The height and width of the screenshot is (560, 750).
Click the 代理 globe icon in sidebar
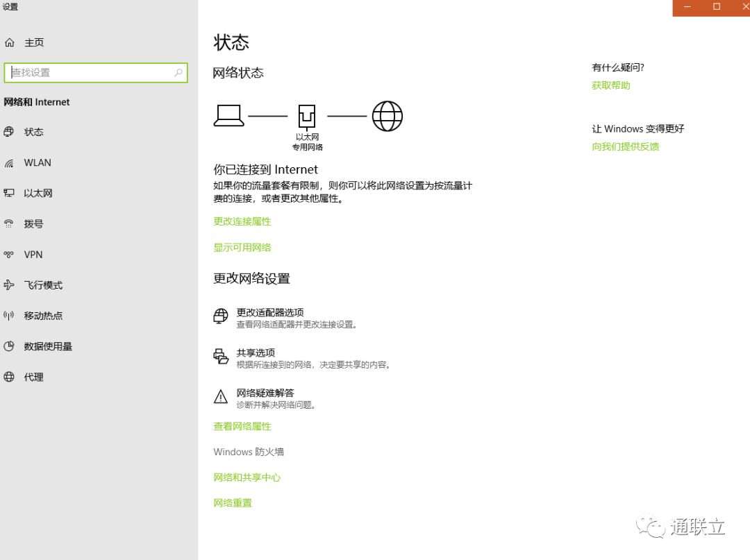pyautogui.click(x=8, y=377)
